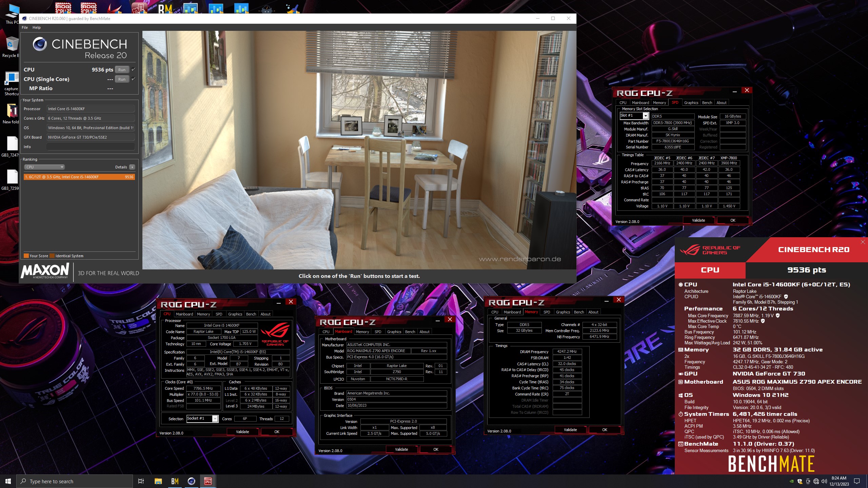Viewport: 868px width, 488px height.
Task: Click the Meet Now tray icon
Action: (808, 481)
